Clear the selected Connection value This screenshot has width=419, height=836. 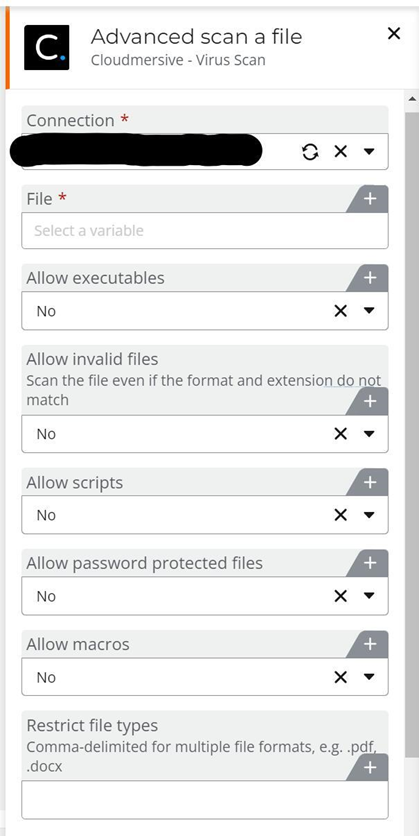341,152
